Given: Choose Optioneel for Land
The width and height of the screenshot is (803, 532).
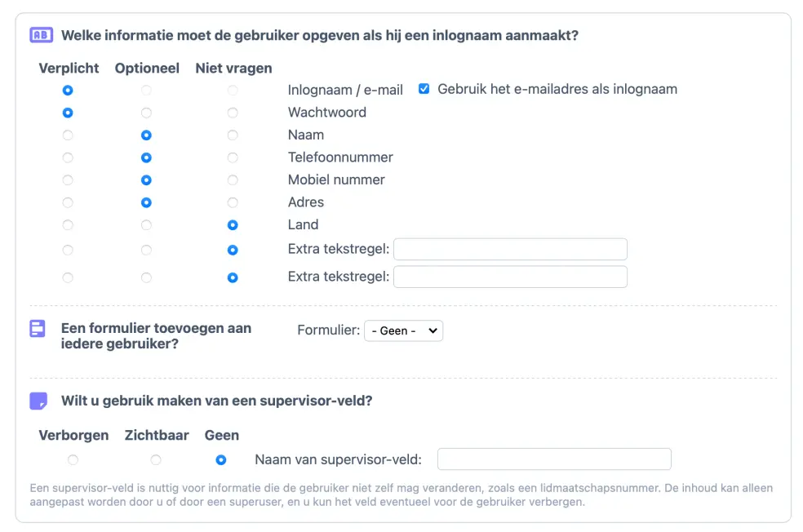Looking at the screenshot, I should 147,225.
